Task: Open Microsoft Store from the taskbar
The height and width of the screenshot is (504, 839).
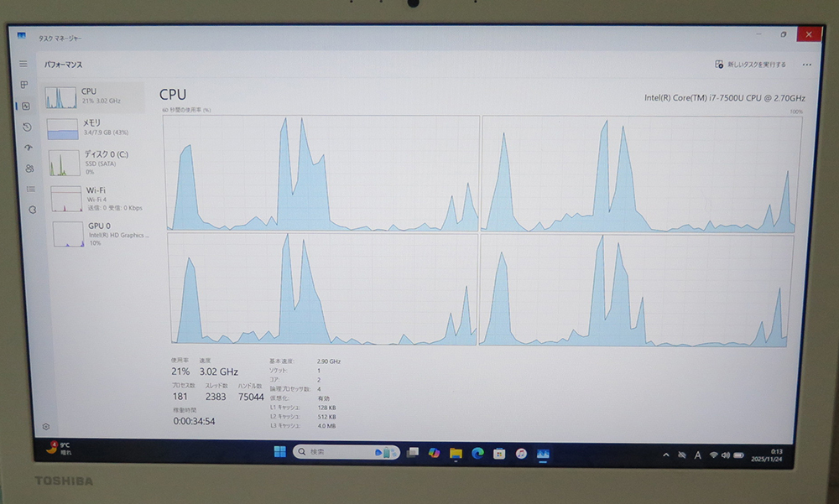Action: point(499,455)
